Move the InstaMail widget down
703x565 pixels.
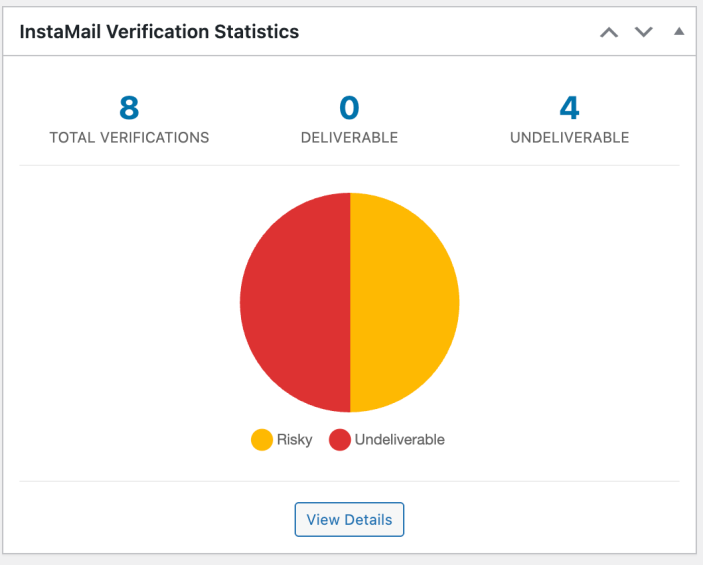coord(643,32)
